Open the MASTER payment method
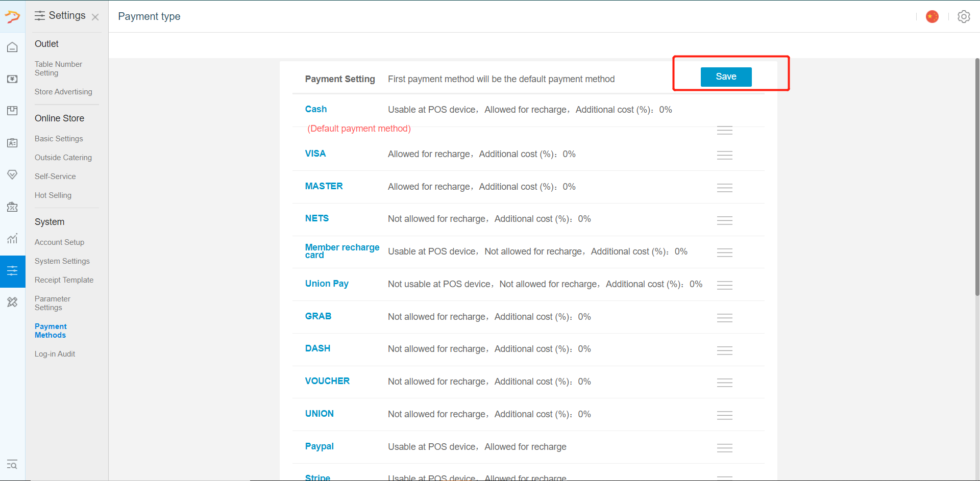The image size is (980, 481). (x=324, y=186)
